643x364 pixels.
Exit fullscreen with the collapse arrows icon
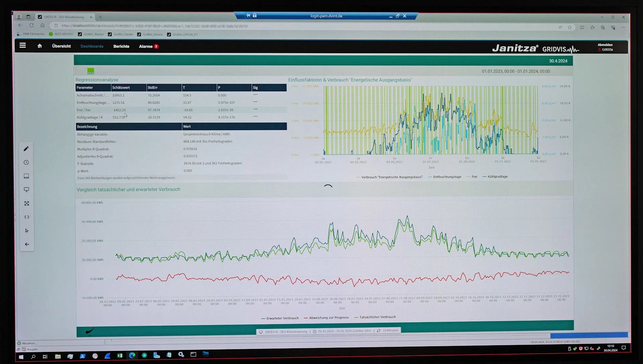pos(26,217)
